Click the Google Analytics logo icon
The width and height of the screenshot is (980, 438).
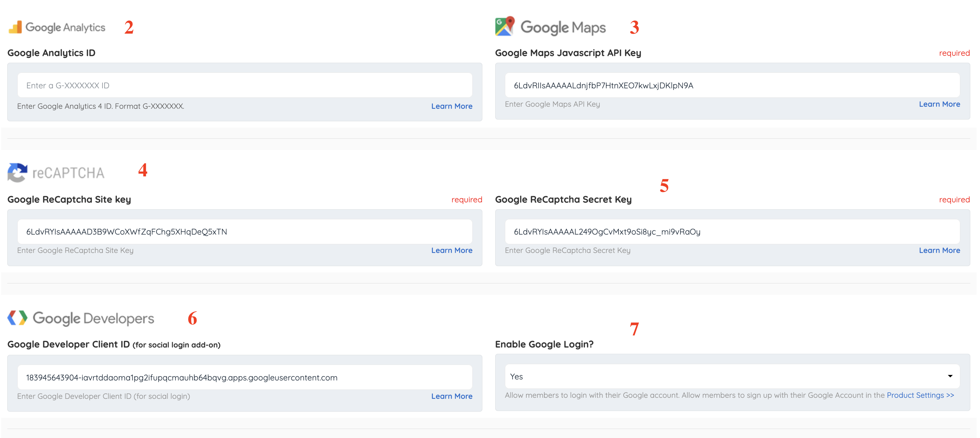tap(15, 27)
